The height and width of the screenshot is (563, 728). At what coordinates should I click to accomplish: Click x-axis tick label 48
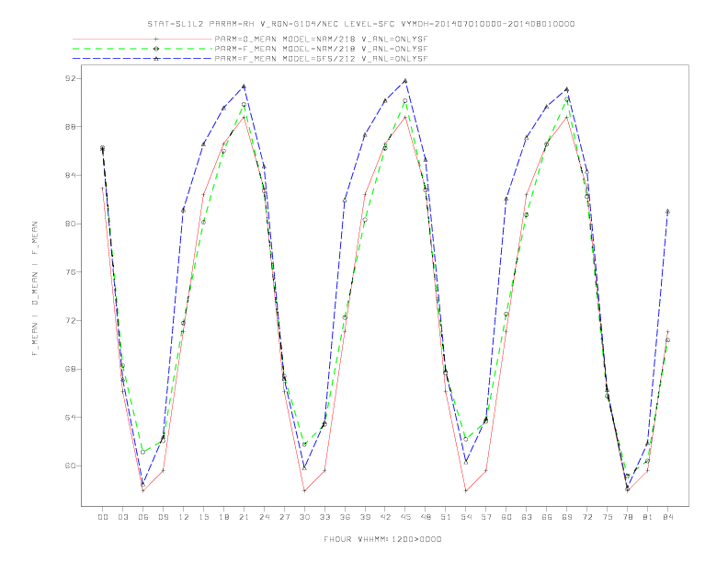coord(426,517)
